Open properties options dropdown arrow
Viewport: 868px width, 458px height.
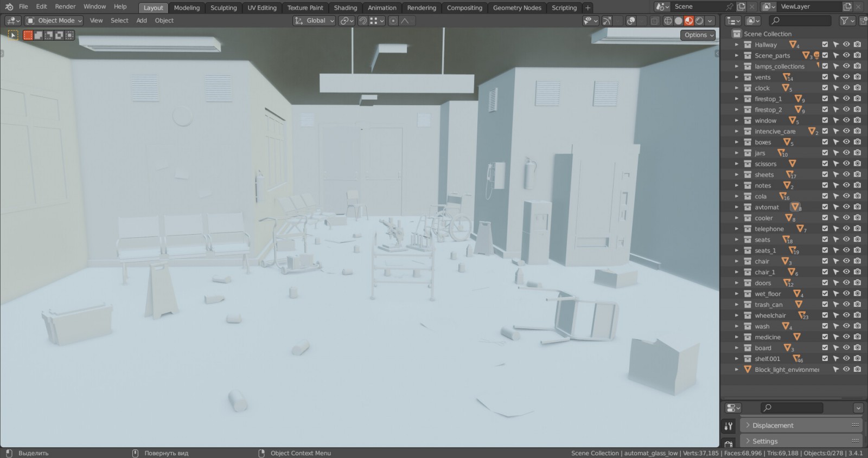coord(858,408)
